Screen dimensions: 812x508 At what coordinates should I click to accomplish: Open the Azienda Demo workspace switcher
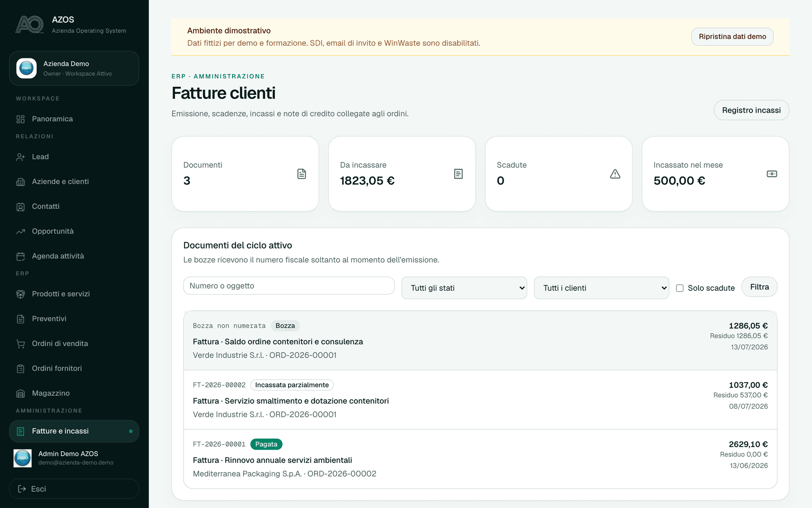tap(74, 68)
